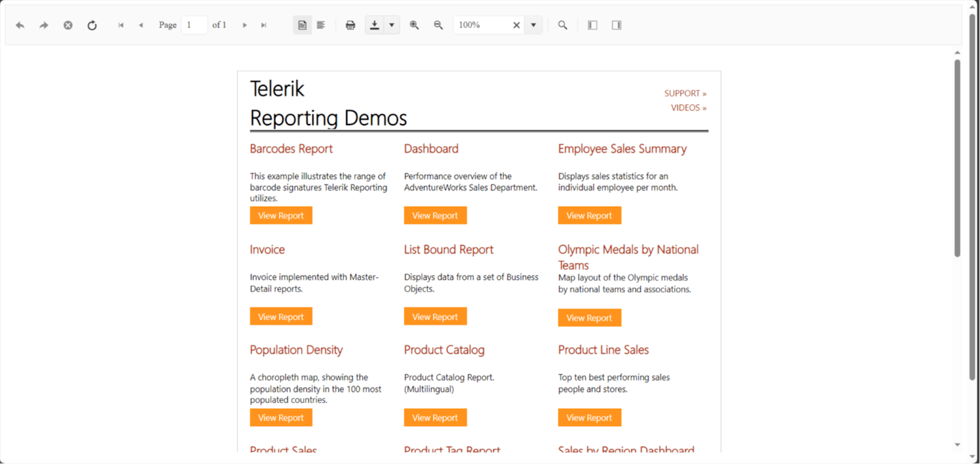The height and width of the screenshot is (464, 980).
Task: Print the report using the printer icon
Action: click(350, 25)
